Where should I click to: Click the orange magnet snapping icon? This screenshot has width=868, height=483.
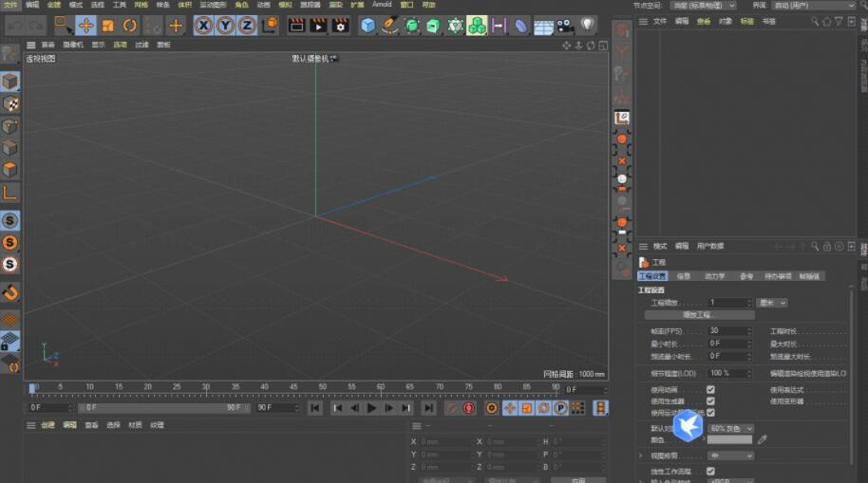(9, 292)
